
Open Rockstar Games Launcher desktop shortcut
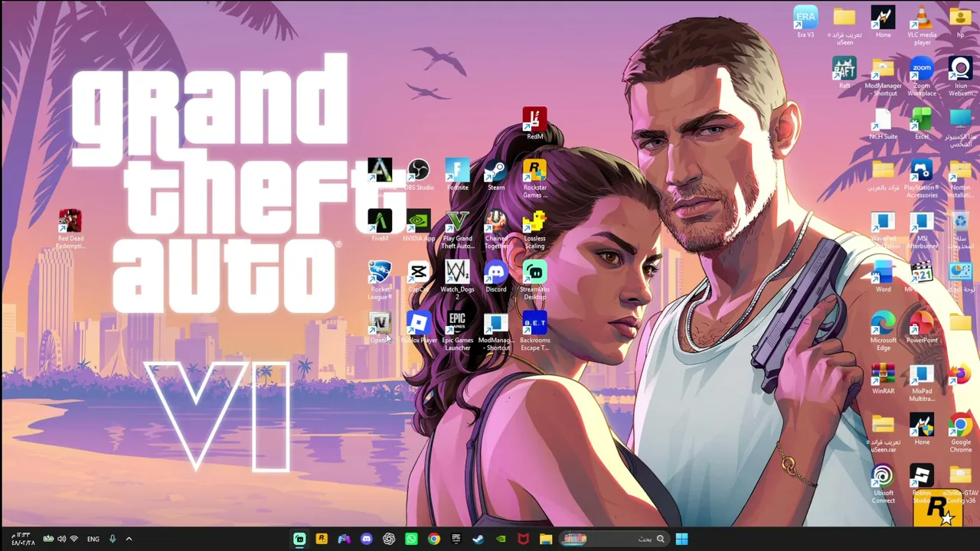[534, 178]
